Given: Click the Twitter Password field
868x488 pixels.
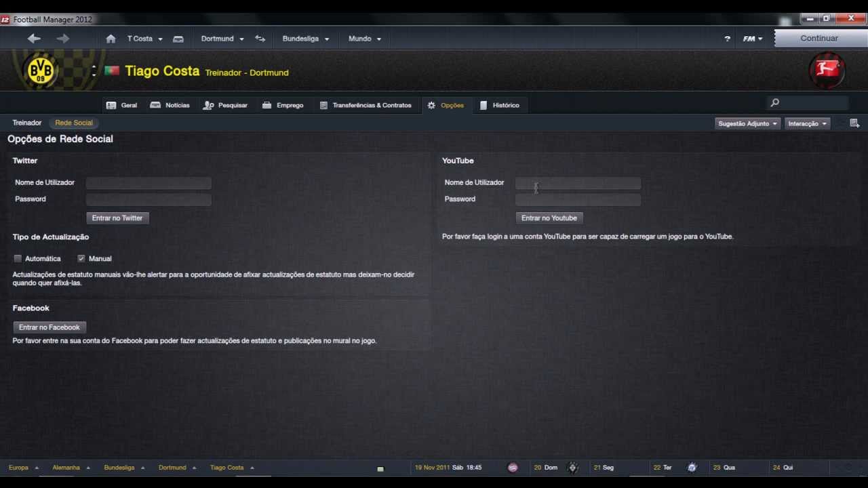Looking at the screenshot, I should 149,199.
